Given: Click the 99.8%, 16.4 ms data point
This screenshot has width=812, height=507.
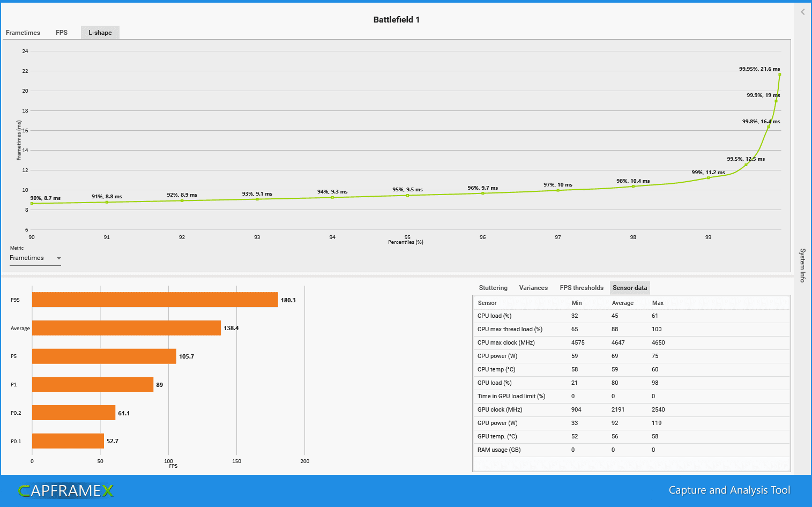Looking at the screenshot, I should pyautogui.click(x=769, y=127).
